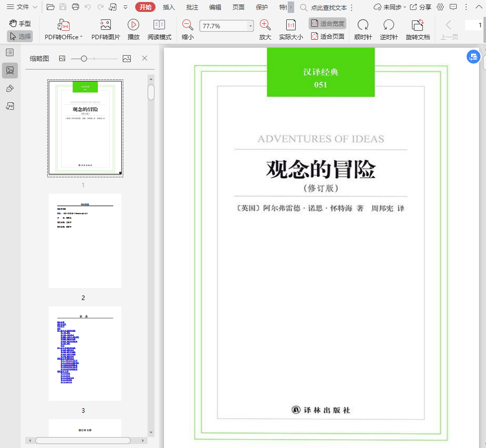Click the redo arrow icon
Image resolution: width=486 pixels, height=448 pixels.
point(100,7)
